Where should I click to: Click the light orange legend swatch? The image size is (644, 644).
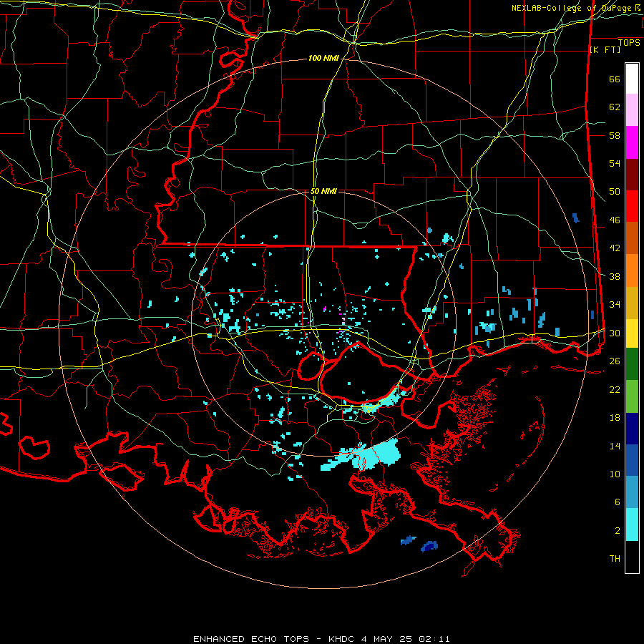click(x=632, y=270)
